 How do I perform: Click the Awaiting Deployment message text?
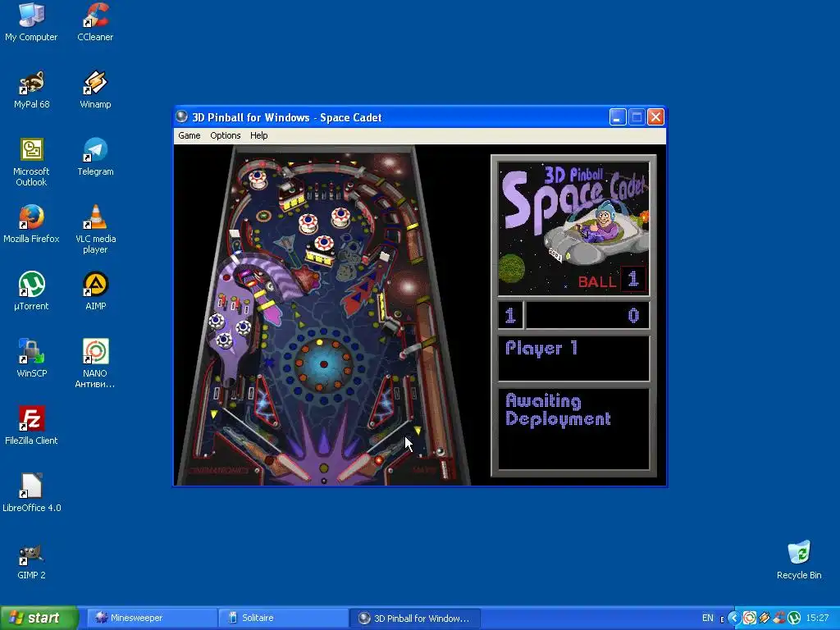coord(558,410)
